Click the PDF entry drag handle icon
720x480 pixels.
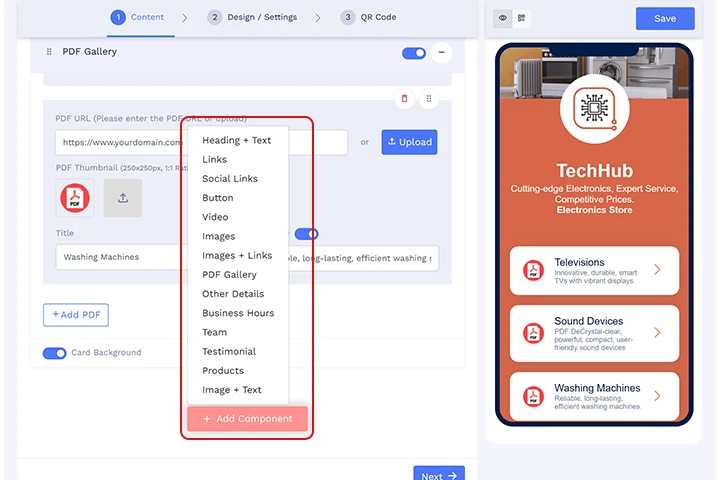tap(429, 98)
